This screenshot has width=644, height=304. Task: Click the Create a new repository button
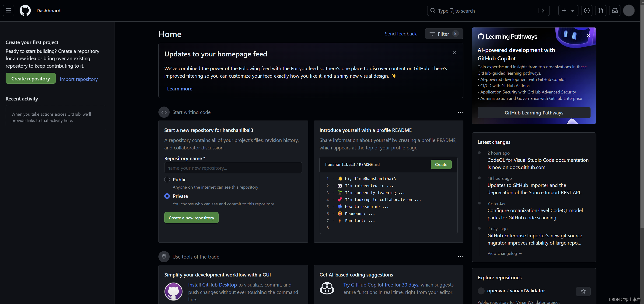191,218
